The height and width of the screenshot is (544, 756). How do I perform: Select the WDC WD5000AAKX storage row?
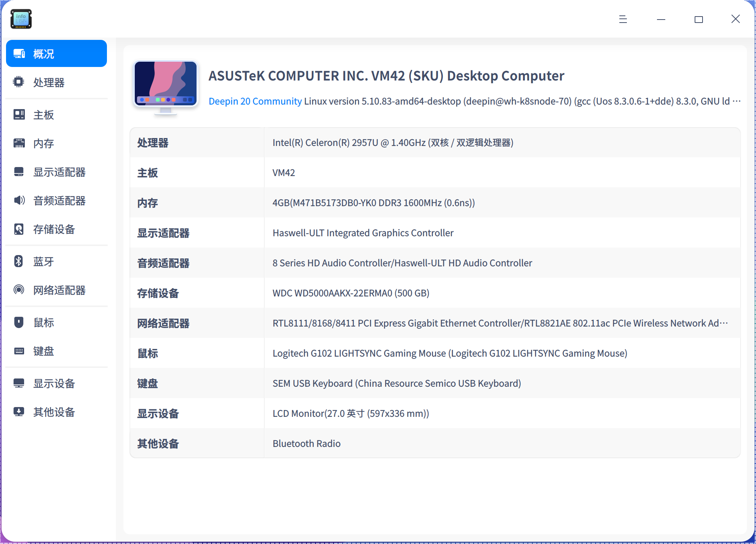351,293
